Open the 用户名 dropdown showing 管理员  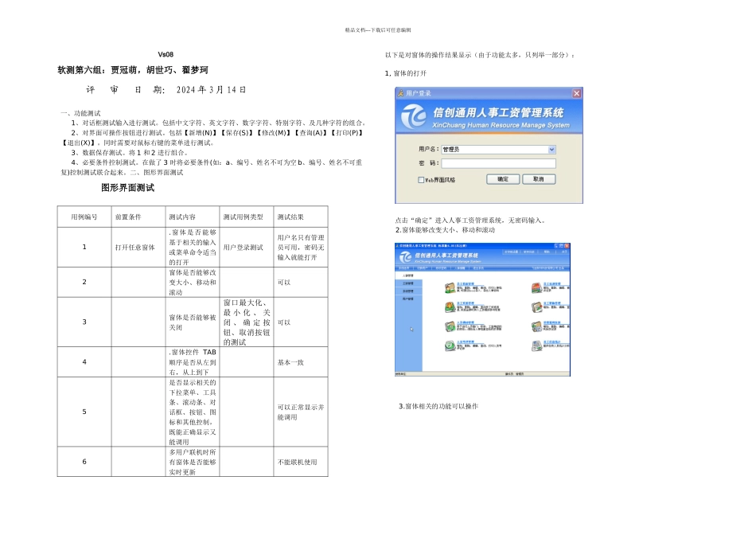[x=551, y=150]
